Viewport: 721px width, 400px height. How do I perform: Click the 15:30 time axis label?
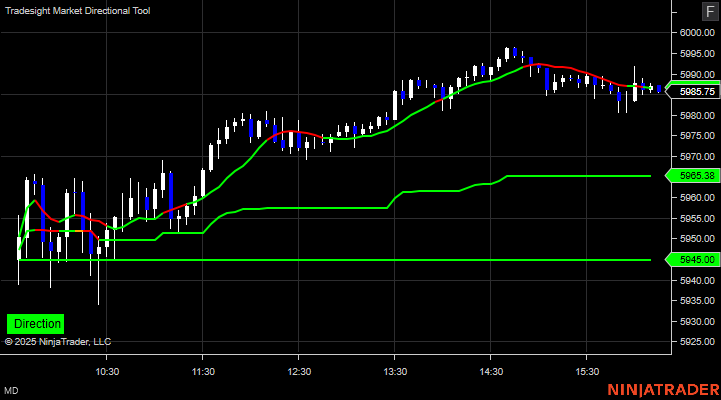click(587, 371)
